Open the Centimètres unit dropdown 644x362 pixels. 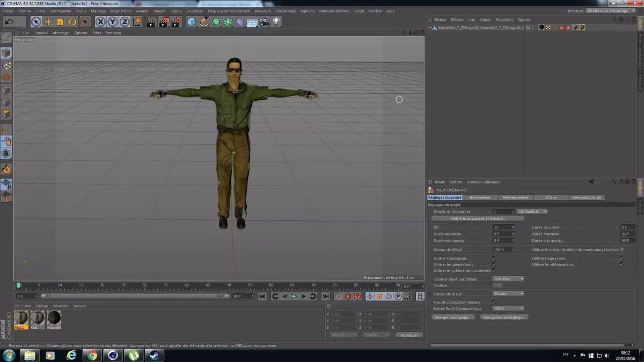pyautogui.click(x=532, y=212)
